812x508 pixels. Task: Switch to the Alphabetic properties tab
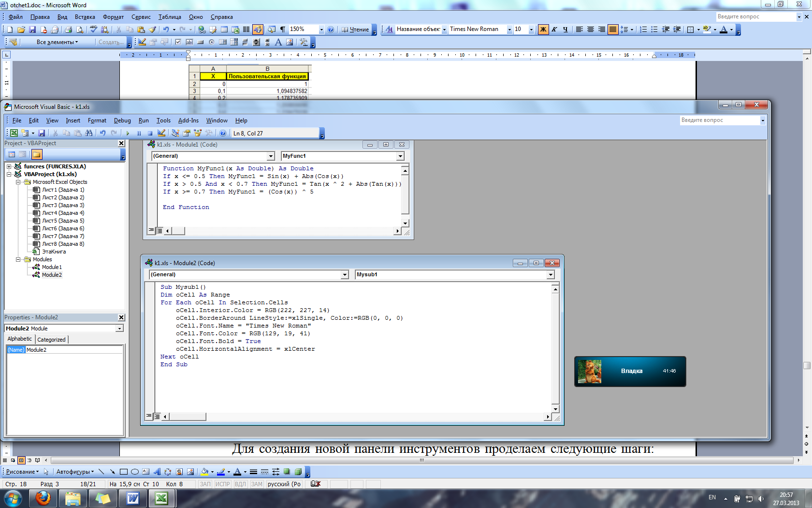click(x=20, y=339)
